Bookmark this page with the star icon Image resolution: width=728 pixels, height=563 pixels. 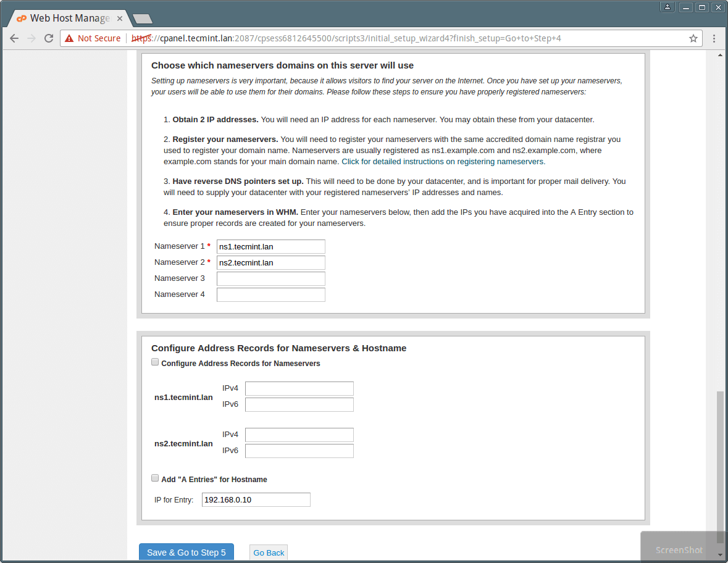tap(693, 38)
